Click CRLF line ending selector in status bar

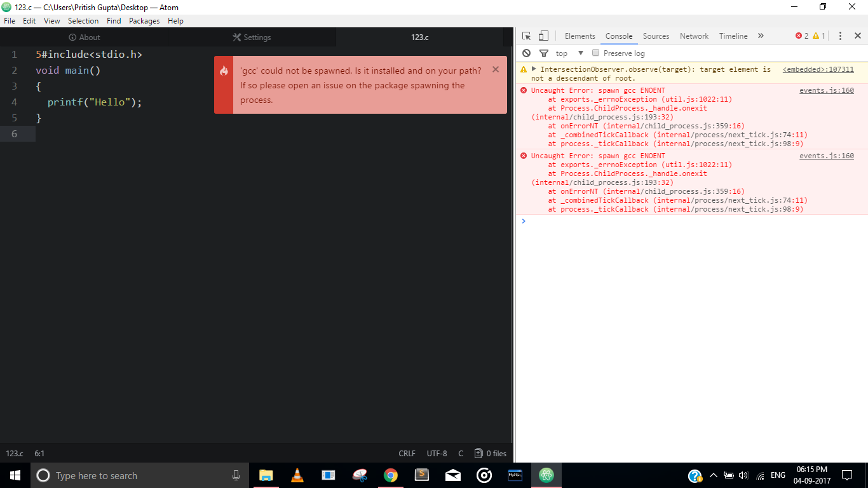[x=407, y=454]
